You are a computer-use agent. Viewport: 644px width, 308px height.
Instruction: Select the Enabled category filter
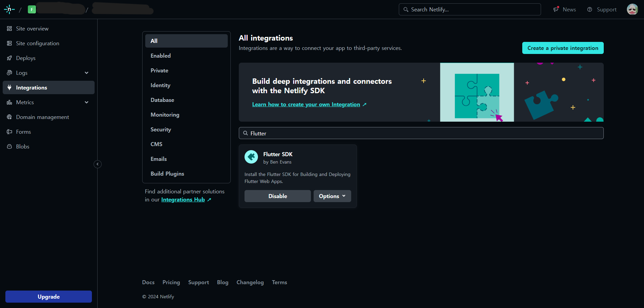186,56
